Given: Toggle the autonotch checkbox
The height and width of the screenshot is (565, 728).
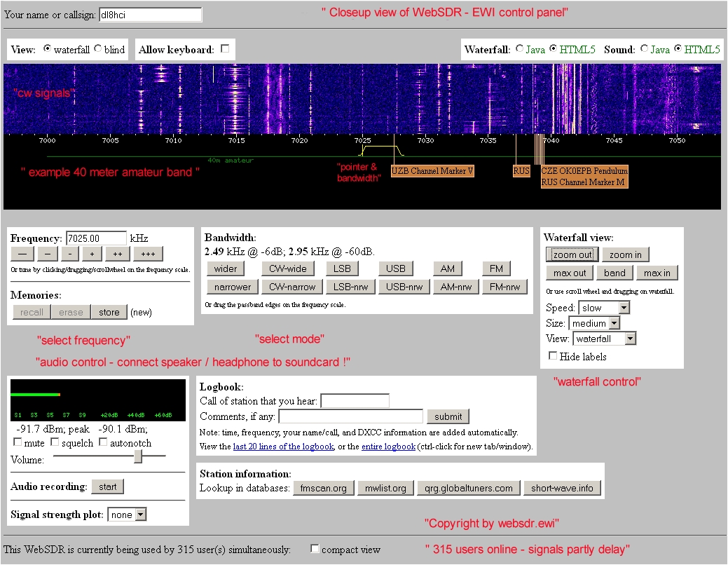Looking at the screenshot, I should click(103, 443).
